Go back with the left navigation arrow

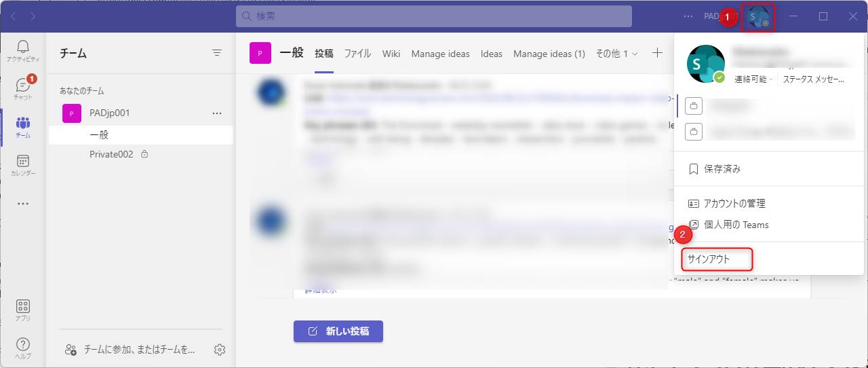click(14, 16)
